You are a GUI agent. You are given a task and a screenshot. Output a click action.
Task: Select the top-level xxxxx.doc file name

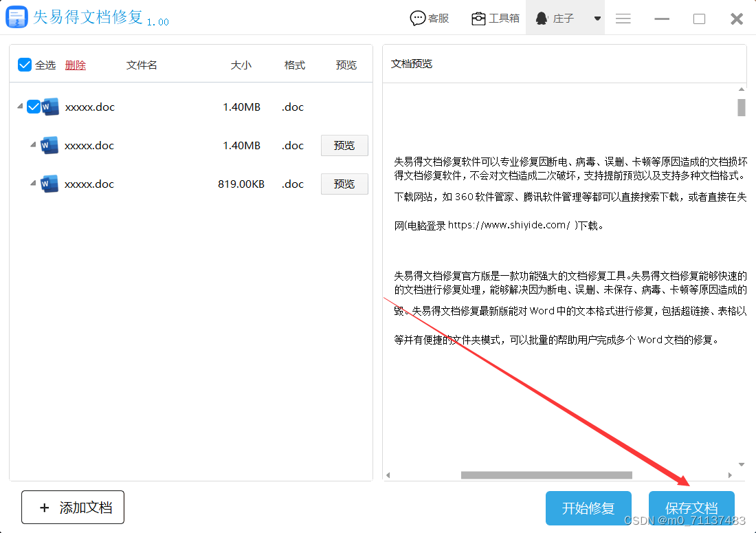click(x=89, y=107)
